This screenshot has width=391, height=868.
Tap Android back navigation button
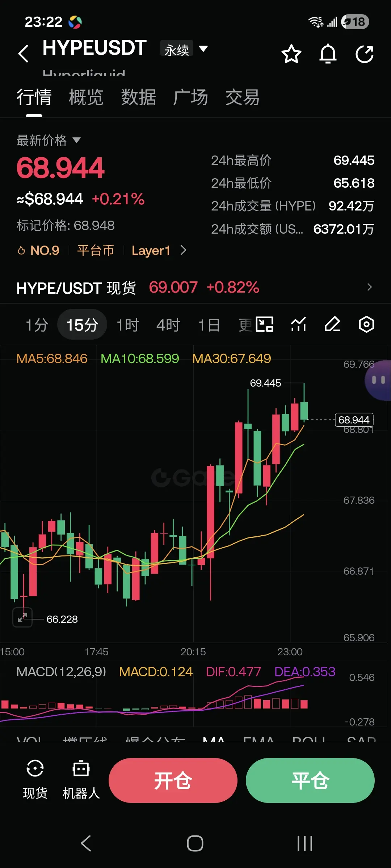coord(86,843)
